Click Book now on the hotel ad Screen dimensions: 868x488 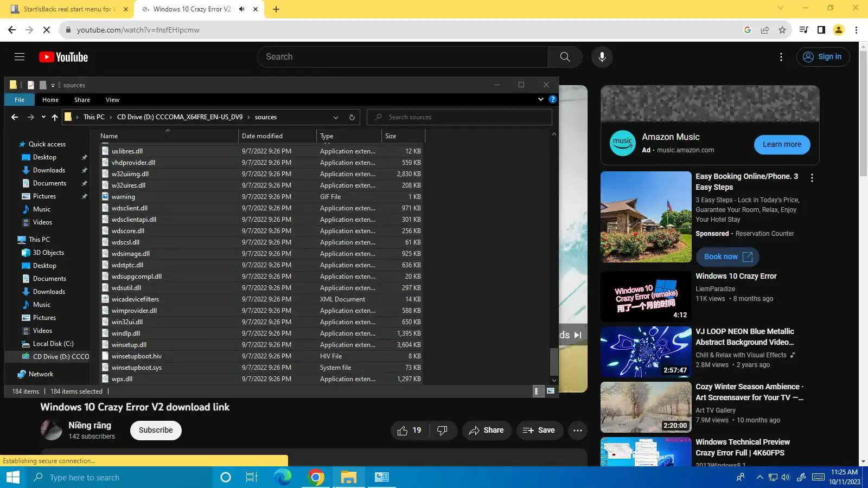point(727,257)
